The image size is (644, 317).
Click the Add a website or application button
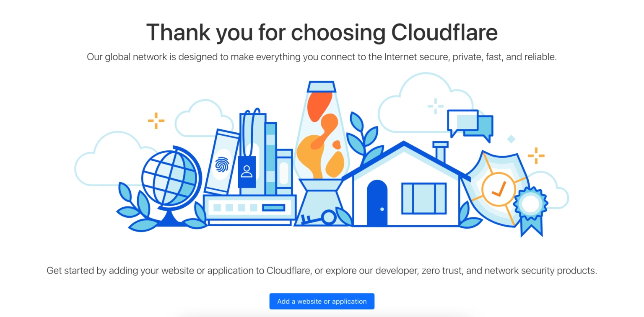tap(322, 302)
